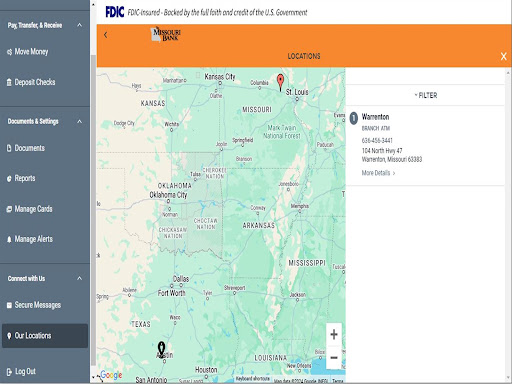This screenshot has height=384, width=512.
Task: Click Terms link on map footer
Action: 337,381
